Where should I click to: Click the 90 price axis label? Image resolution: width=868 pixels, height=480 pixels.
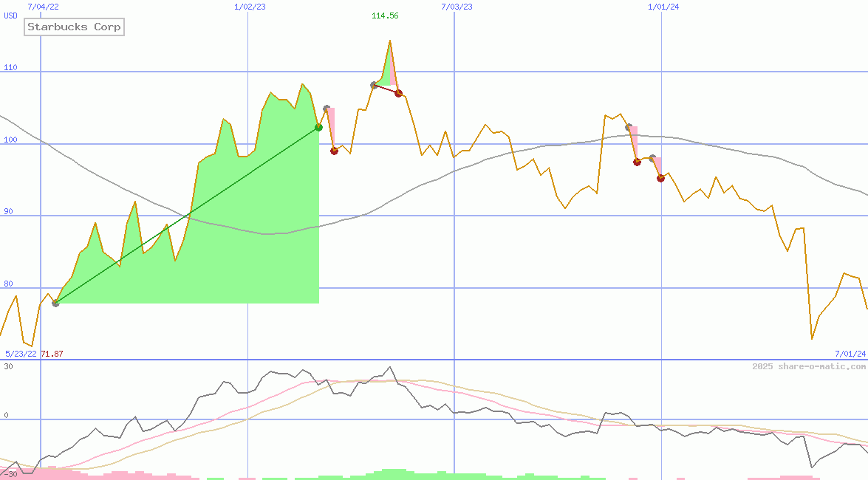click(x=8, y=211)
